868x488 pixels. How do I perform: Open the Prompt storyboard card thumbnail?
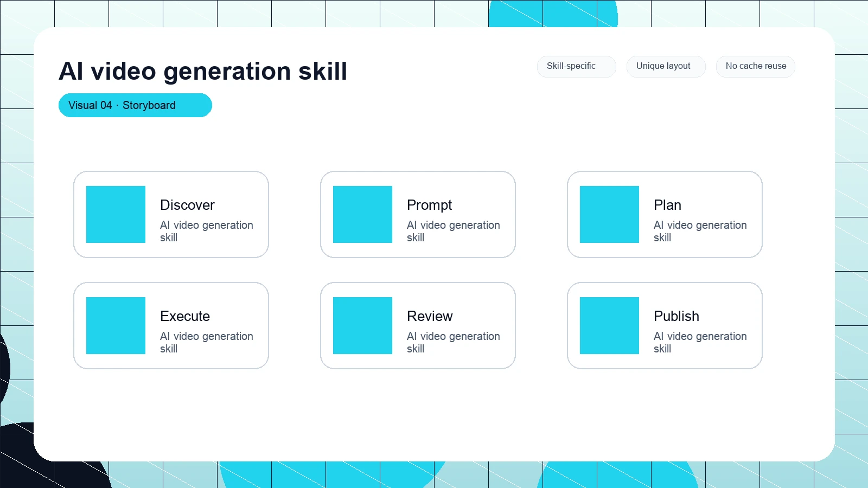[362, 214]
